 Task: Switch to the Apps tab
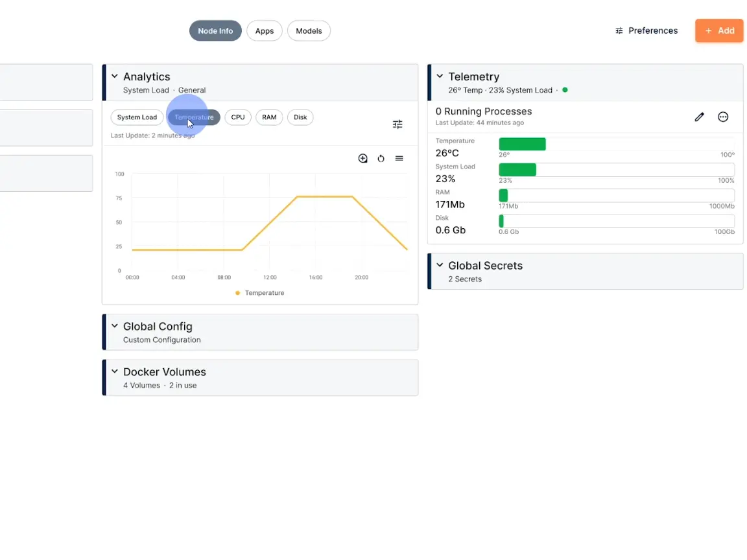[x=265, y=31]
